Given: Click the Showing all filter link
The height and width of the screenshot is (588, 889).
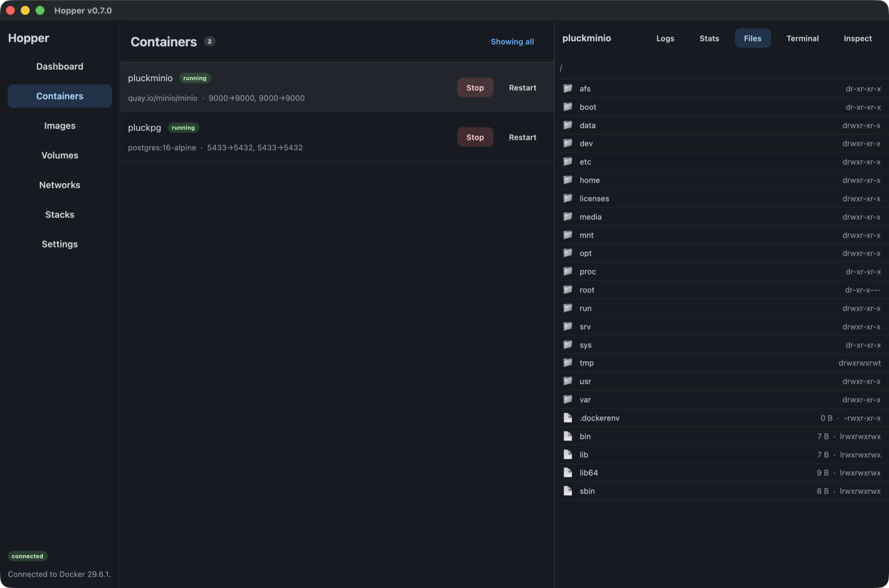Looking at the screenshot, I should [512, 41].
